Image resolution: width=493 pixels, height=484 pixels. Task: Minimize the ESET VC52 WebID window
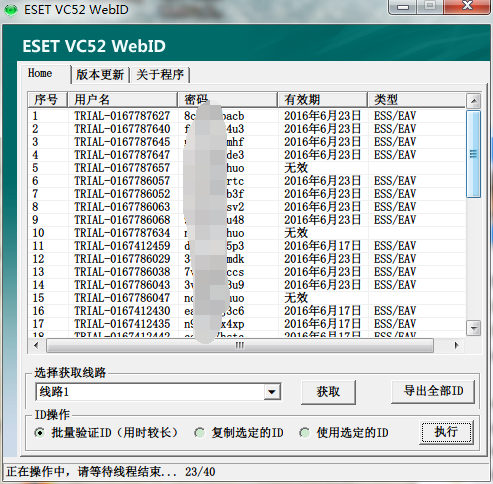(x=402, y=7)
